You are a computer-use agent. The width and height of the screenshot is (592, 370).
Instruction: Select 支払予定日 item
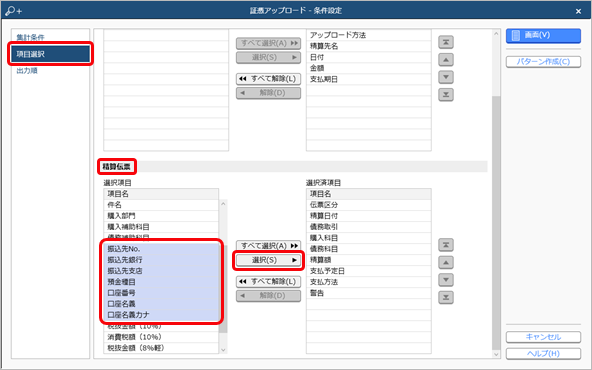[x=368, y=271]
